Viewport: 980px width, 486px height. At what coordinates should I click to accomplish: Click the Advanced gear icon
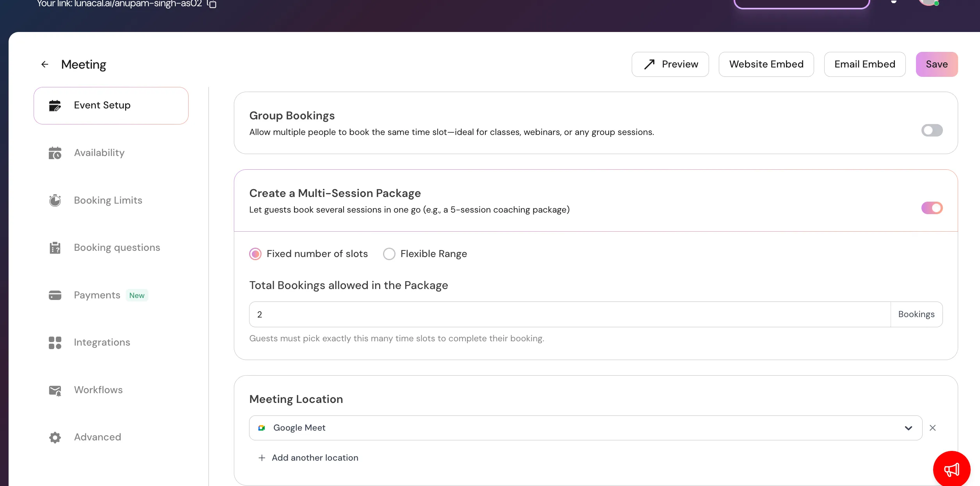tap(55, 437)
